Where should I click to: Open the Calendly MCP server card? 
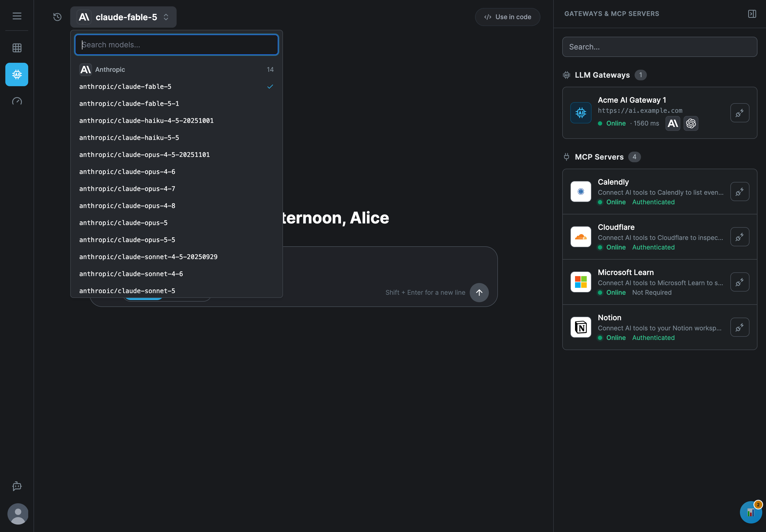pyautogui.click(x=659, y=192)
